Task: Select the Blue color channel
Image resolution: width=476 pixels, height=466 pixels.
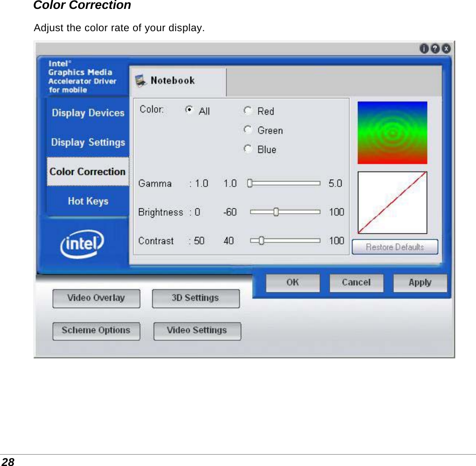Action: pos(248,148)
